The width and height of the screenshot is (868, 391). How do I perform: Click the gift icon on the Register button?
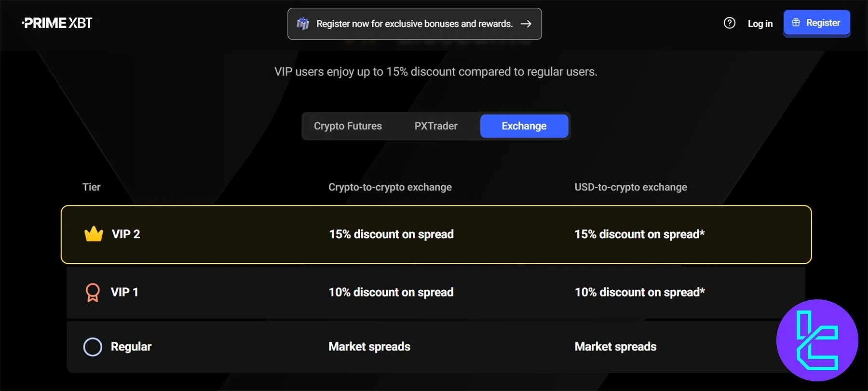(795, 22)
